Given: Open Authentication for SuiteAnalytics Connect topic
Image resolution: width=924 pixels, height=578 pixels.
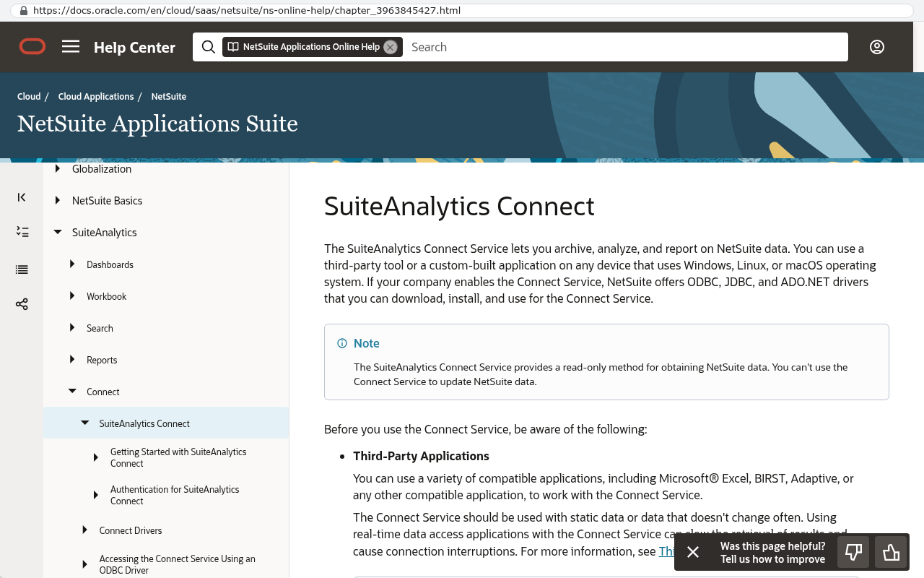Looking at the screenshot, I should pyautogui.click(x=175, y=495).
